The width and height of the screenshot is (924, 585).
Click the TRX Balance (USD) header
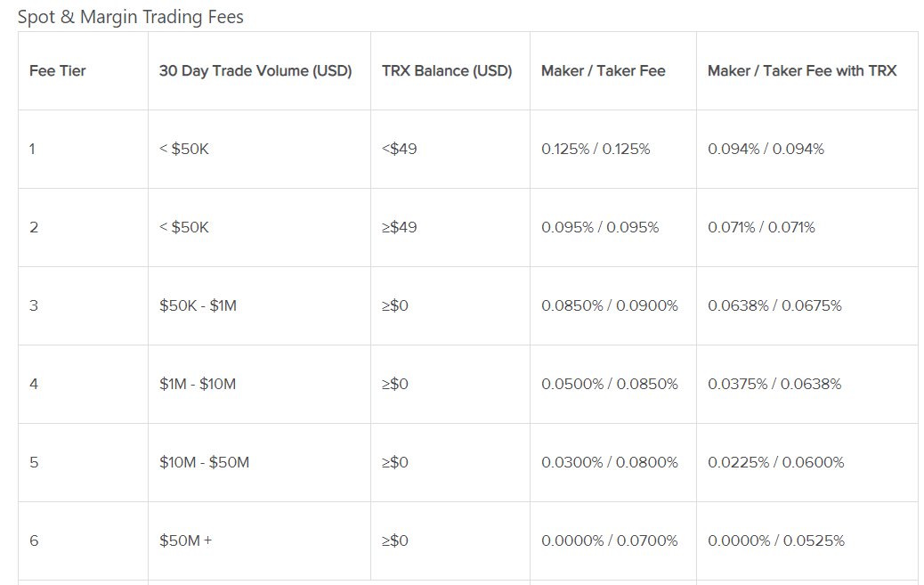(447, 70)
